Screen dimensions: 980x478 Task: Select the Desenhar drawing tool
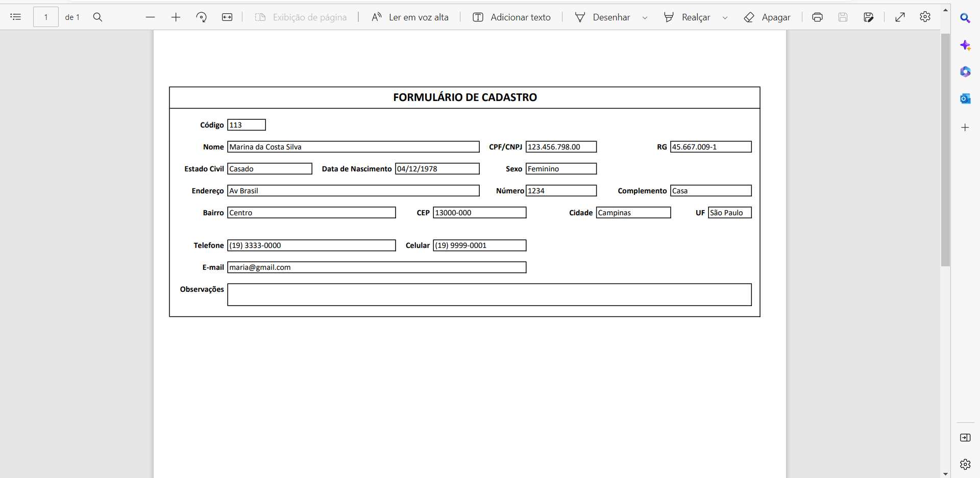click(603, 17)
